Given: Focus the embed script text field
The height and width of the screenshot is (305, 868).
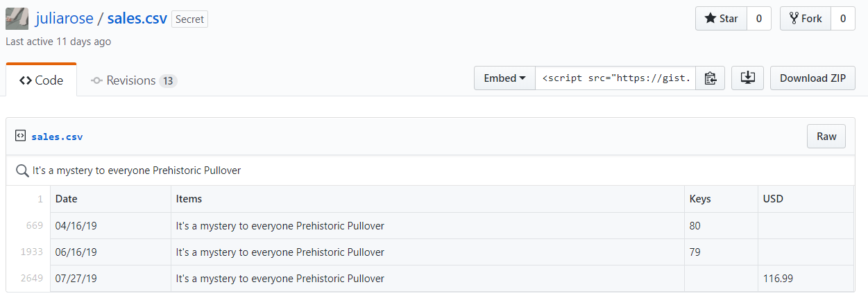Looking at the screenshot, I should pos(615,78).
